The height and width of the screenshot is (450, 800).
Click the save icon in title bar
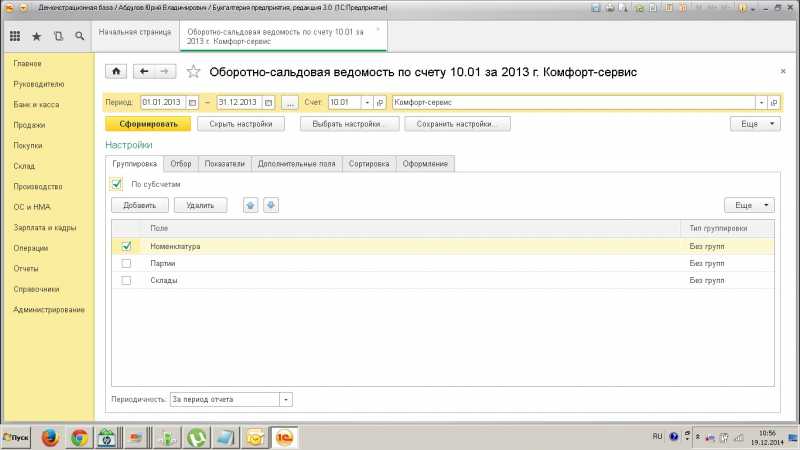595,8
